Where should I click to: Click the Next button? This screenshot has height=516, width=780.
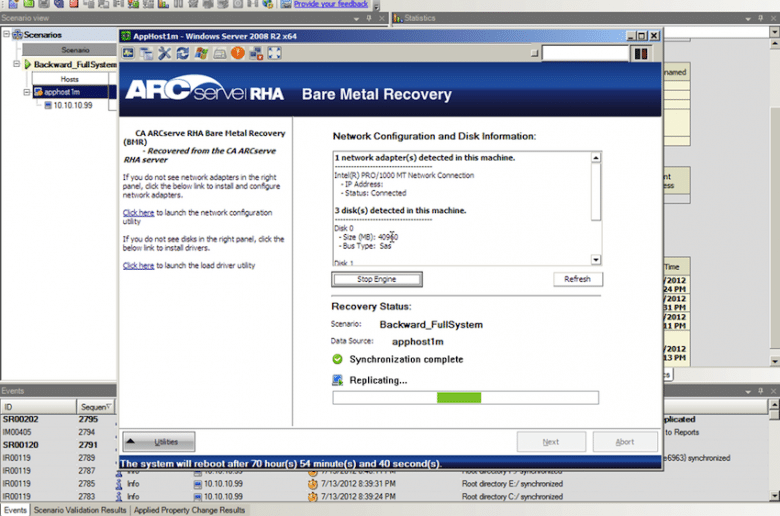tap(551, 442)
